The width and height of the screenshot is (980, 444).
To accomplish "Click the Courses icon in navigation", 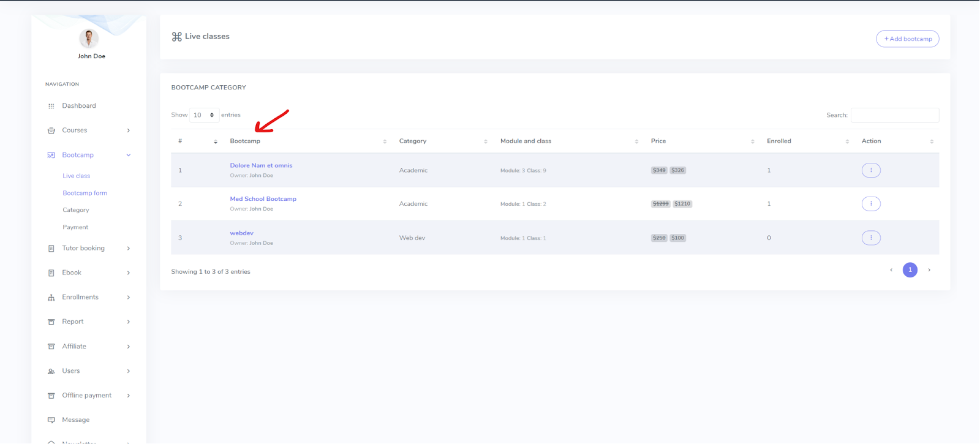I will click(x=51, y=130).
